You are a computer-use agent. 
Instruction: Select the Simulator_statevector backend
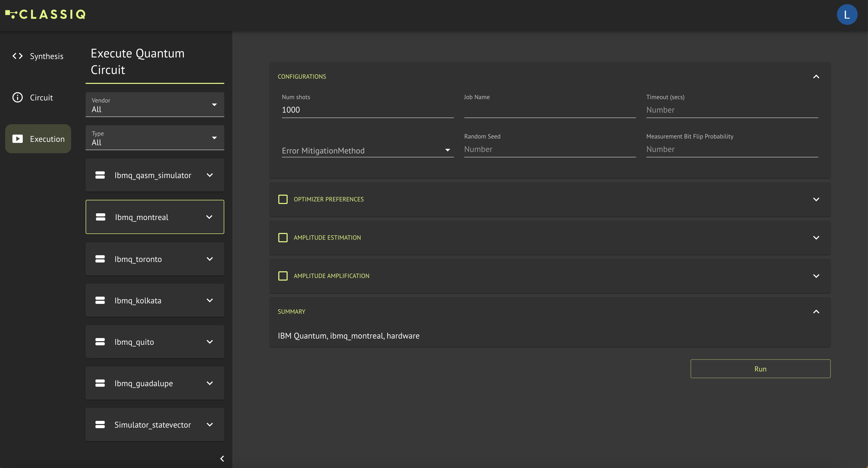(x=155, y=425)
